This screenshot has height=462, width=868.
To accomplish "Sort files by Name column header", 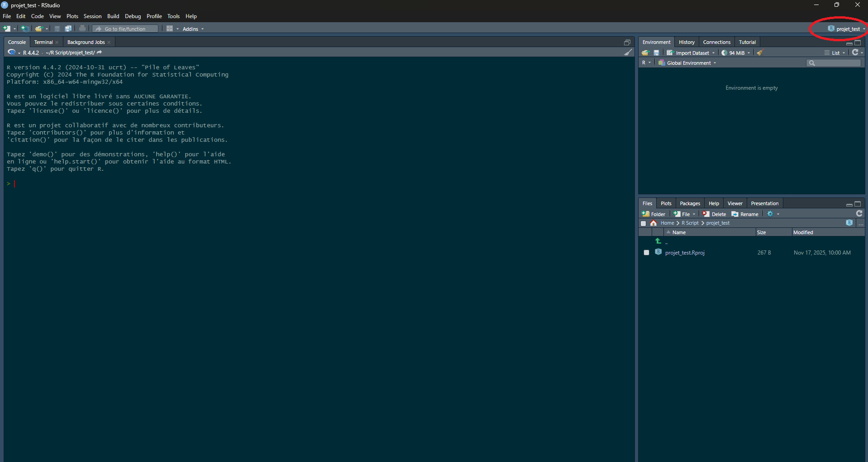I will 679,232.
